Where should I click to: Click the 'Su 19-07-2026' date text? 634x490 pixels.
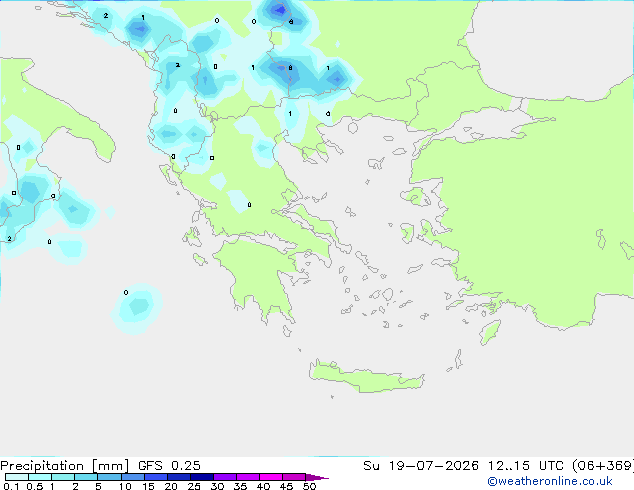click(421, 465)
